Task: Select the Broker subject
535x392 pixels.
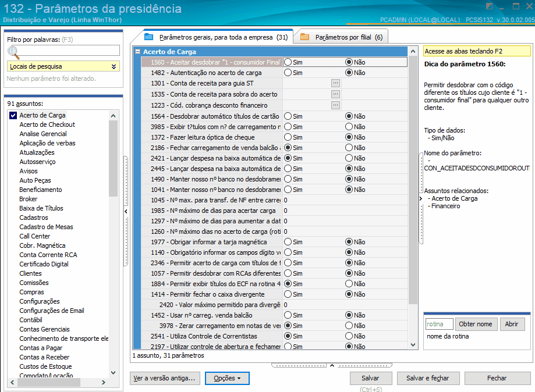Action: pos(29,199)
